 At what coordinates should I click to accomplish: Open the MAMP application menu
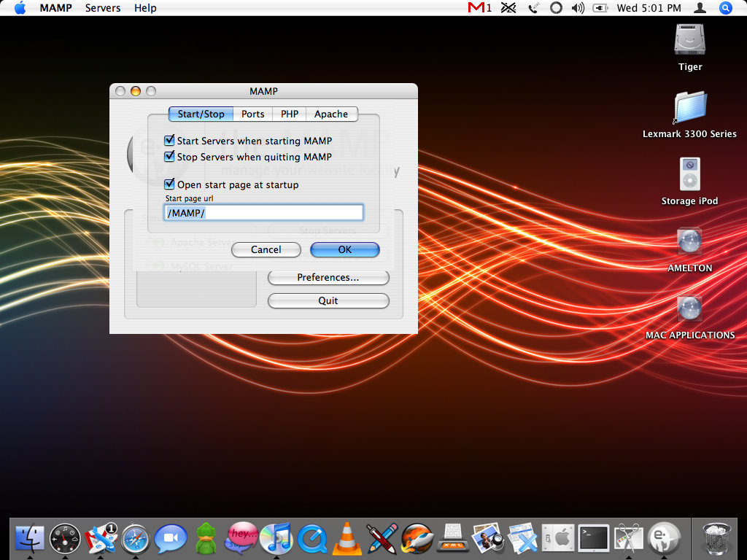(x=55, y=7)
